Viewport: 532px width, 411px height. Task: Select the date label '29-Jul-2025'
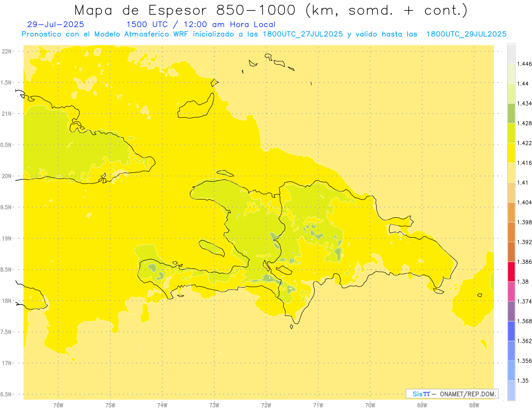(56, 24)
